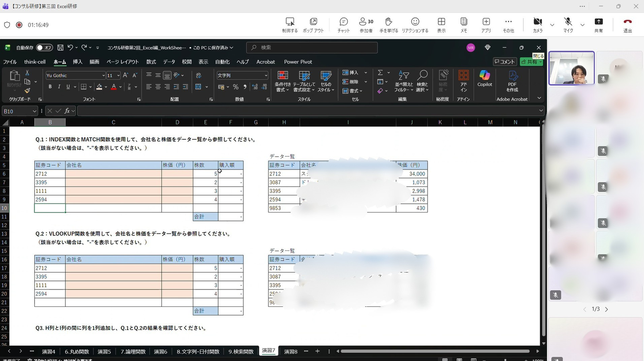The image size is (644, 361).
Task: Click the Copilot icon in ribbon
Action: pyautogui.click(x=484, y=78)
